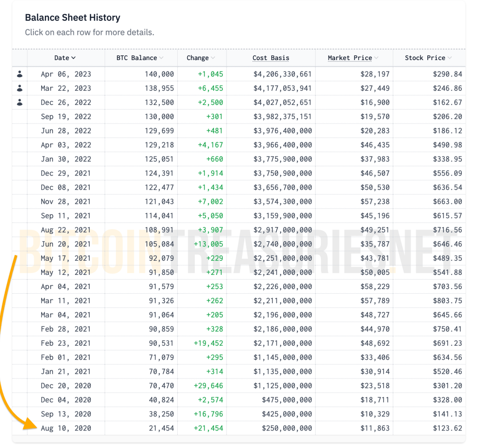Image resolution: width=484 pixels, height=448 pixels.
Task: Select the Sep 13, 2020 row
Action: coord(66,414)
